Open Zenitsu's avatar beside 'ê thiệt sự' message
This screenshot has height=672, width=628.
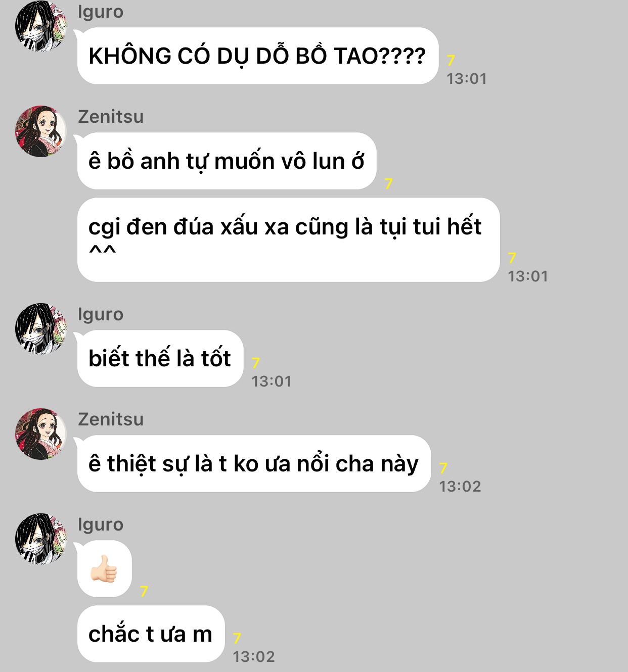pos(41,434)
